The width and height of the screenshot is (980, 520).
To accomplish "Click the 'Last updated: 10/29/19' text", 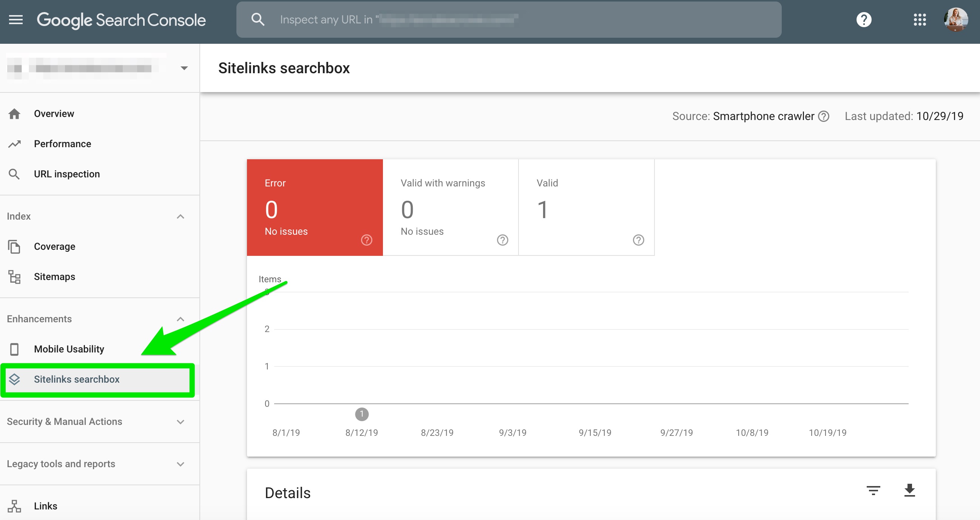I will 904,116.
